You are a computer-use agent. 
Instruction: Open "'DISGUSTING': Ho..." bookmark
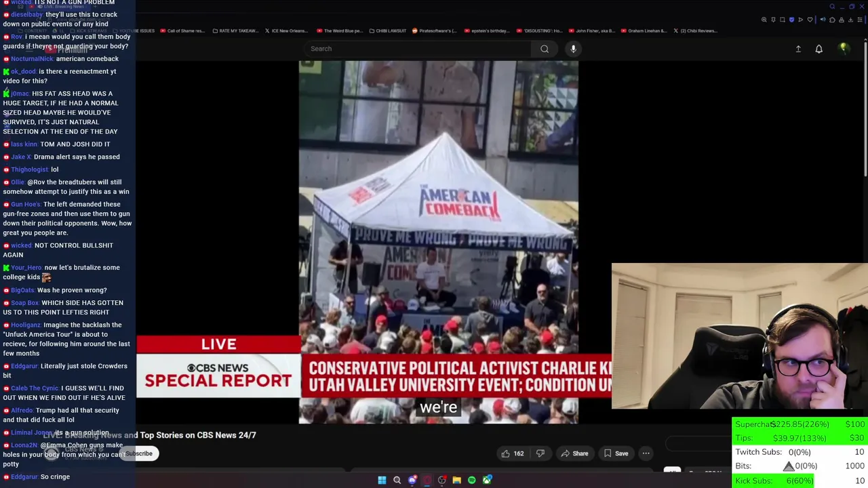point(539,30)
